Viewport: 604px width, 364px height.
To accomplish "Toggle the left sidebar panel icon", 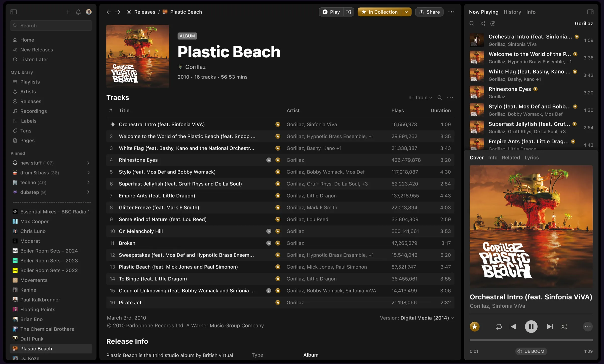I will 14,12.
